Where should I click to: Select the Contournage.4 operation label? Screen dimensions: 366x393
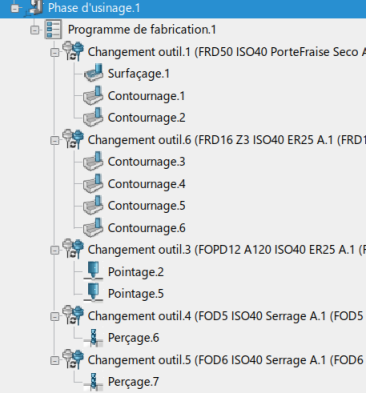point(146,184)
